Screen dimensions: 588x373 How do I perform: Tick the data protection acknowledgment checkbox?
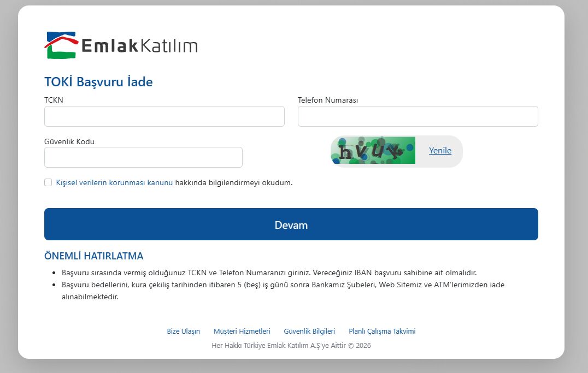[x=48, y=182]
